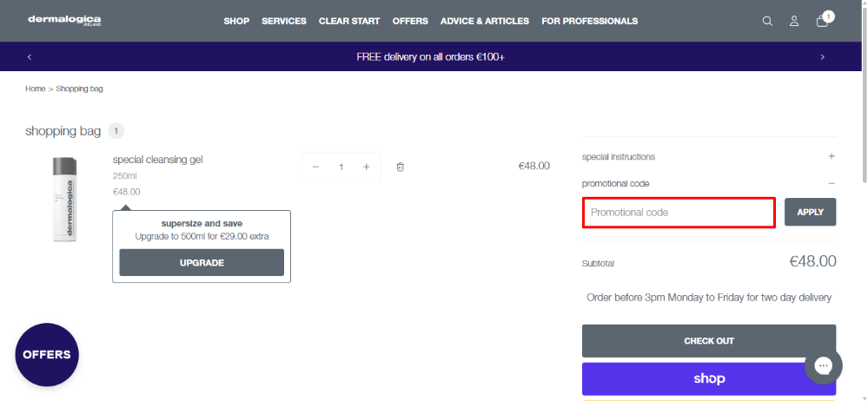Open the Shop menu

(x=236, y=22)
